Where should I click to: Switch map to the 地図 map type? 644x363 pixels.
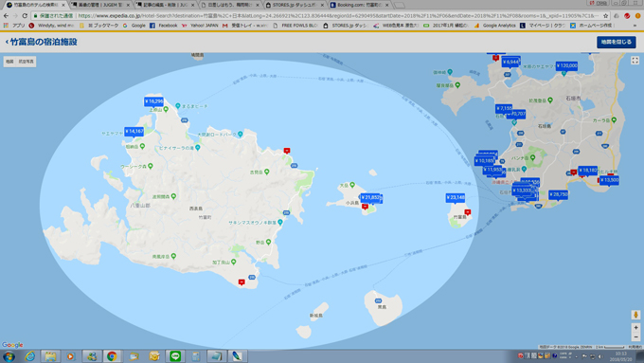click(9, 62)
